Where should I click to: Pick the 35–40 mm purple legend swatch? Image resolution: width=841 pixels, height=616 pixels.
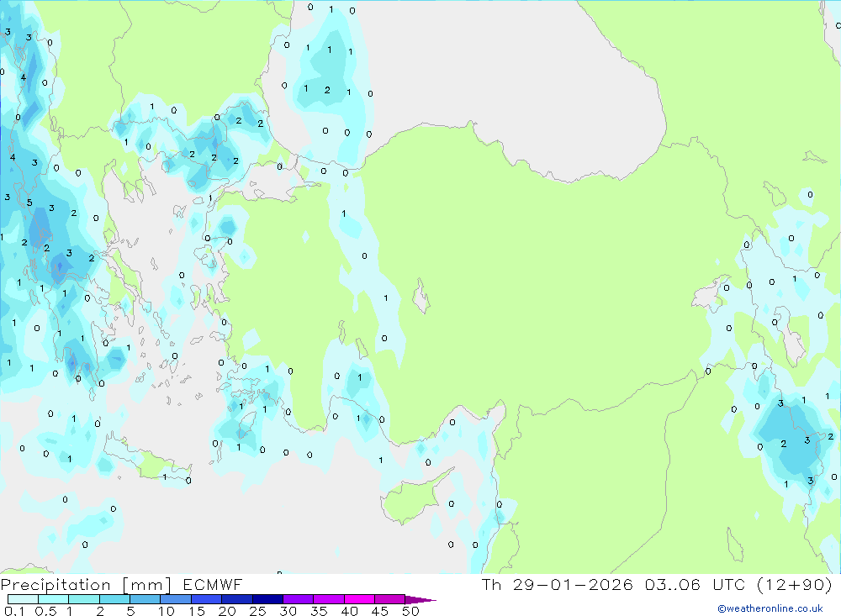coord(328,599)
